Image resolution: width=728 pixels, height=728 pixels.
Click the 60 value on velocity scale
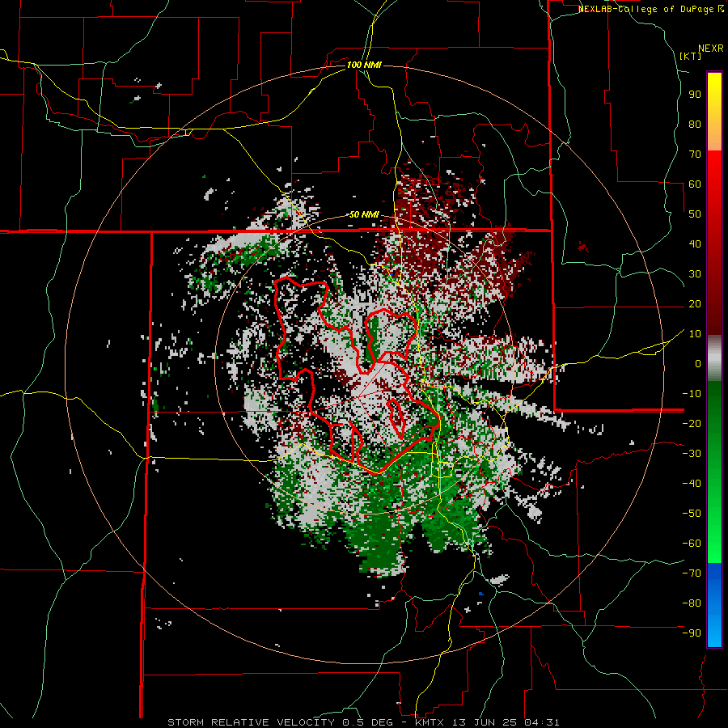click(x=695, y=184)
